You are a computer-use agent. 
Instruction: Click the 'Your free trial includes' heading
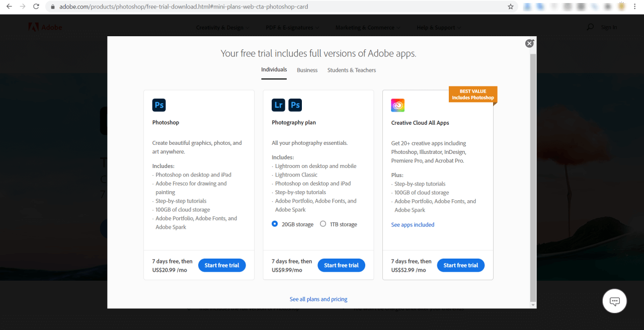pyautogui.click(x=318, y=53)
